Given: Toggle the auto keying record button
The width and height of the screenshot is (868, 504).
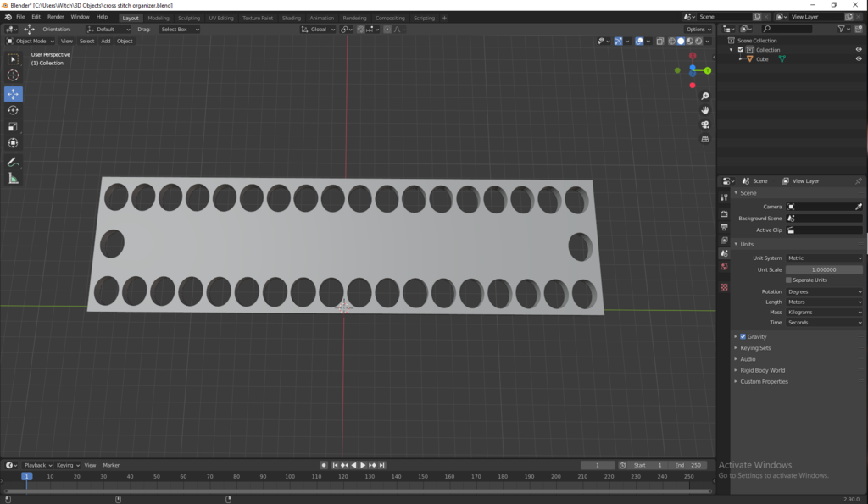Looking at the screenshot, I should point(324,465).
